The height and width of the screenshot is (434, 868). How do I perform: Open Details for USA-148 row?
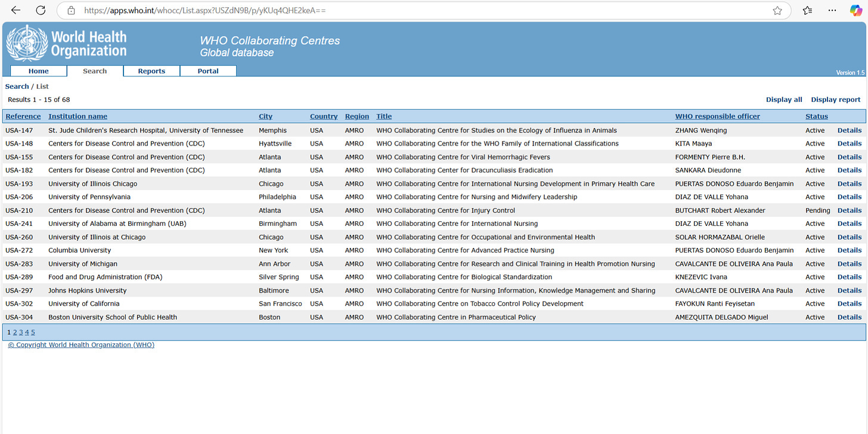coord(850,144)
